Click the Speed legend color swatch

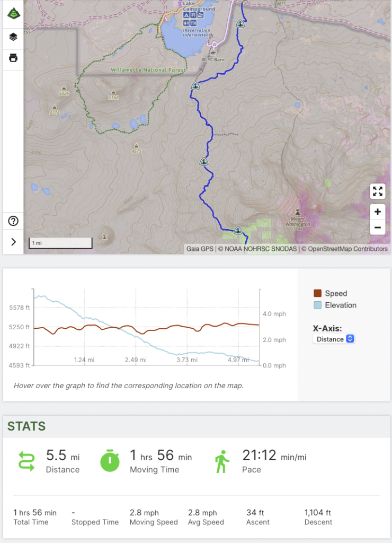(318, 293)
